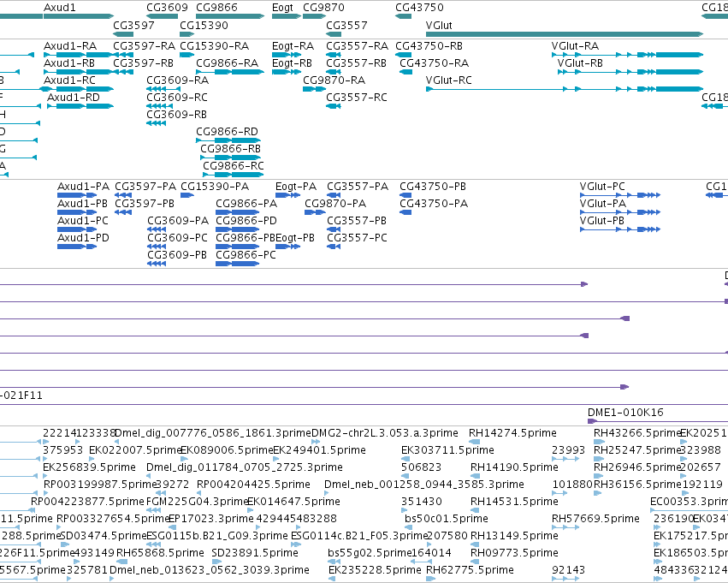The image size is (728, 583).
Task: Open the CG3609 gene feature
Action: click(162, 16)
